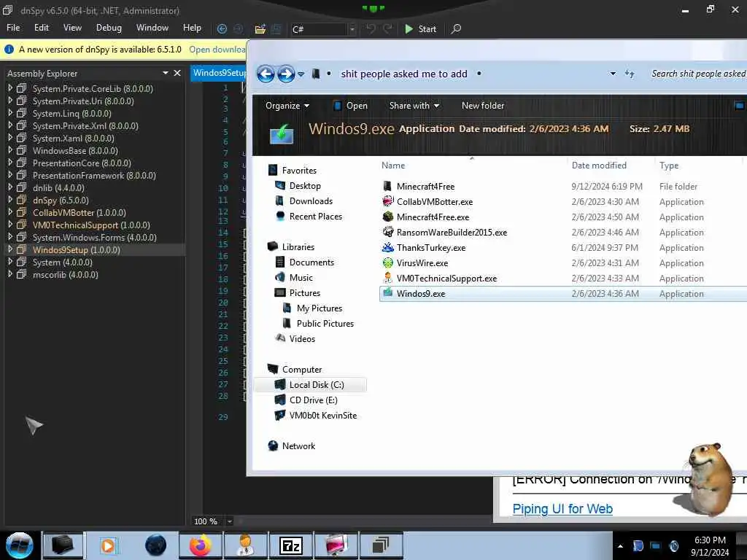747x560 pixels.
Task: Open the Videos library
Action: coord(302,339)
